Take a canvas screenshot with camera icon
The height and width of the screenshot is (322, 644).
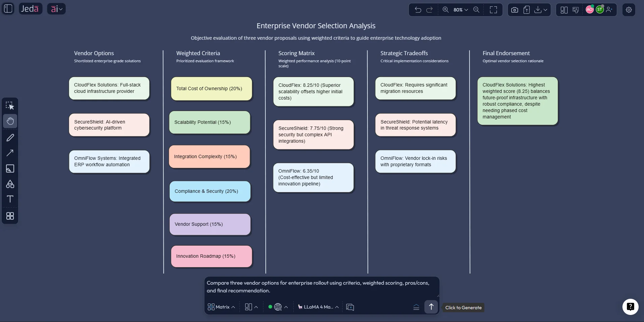coord(515,10)
